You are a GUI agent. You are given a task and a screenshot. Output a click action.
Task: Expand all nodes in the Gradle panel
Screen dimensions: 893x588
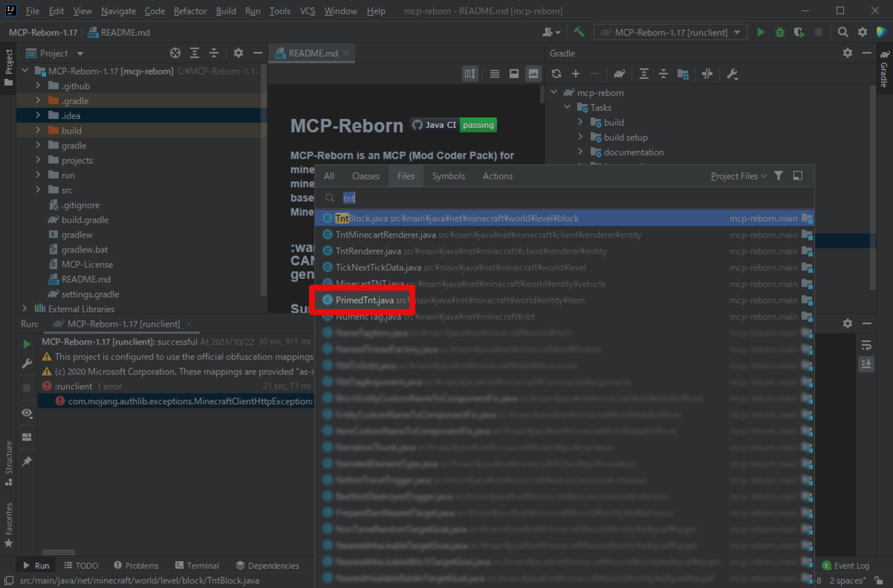pyautogui.click(x=644, y=74)
